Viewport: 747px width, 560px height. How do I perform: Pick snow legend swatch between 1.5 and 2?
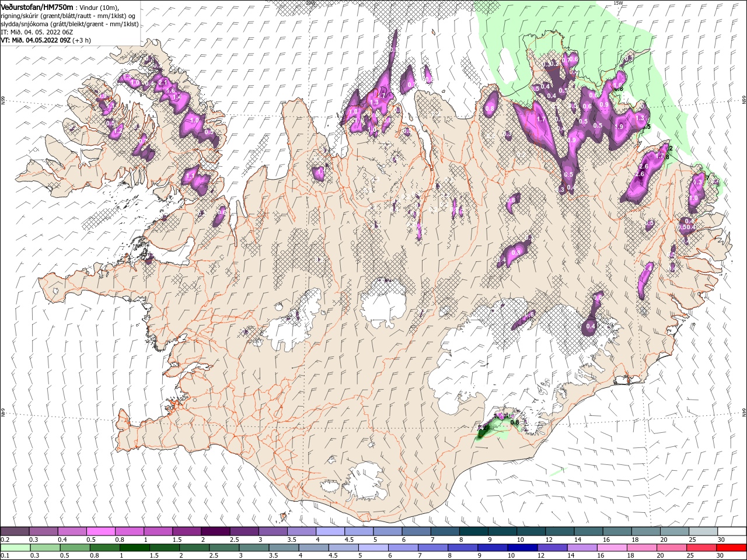(187, 531)
